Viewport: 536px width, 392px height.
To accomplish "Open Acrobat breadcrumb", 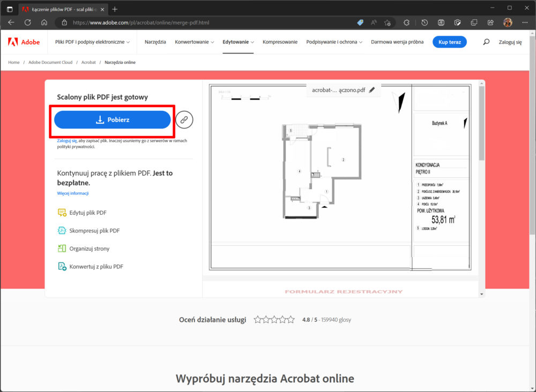I will click(x=88, y=63).
